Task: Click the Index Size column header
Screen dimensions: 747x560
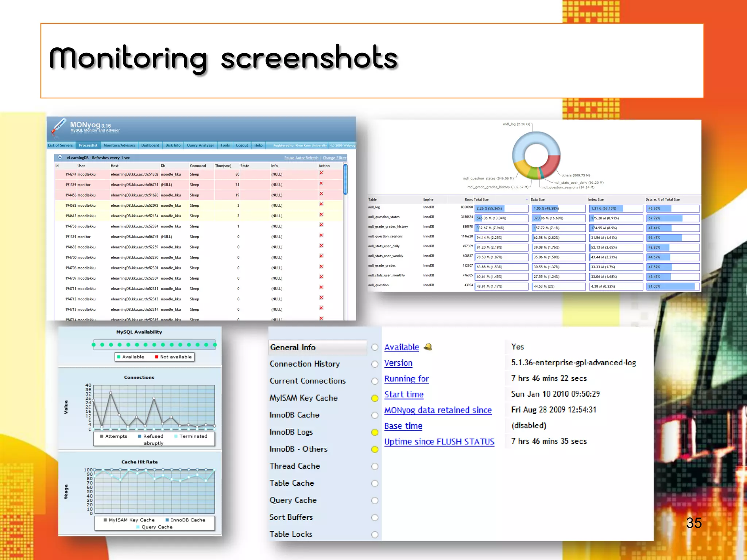Action: [x=596, y=200]
